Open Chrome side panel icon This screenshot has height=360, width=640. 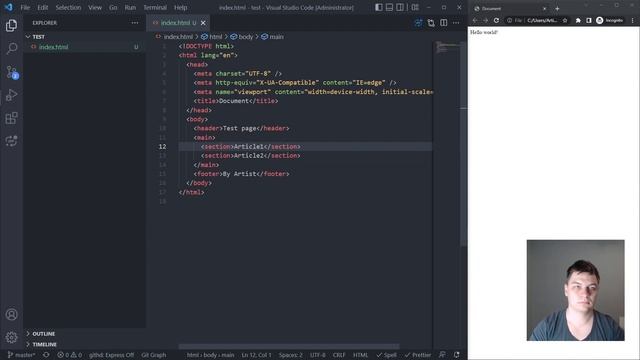[589, 20]
